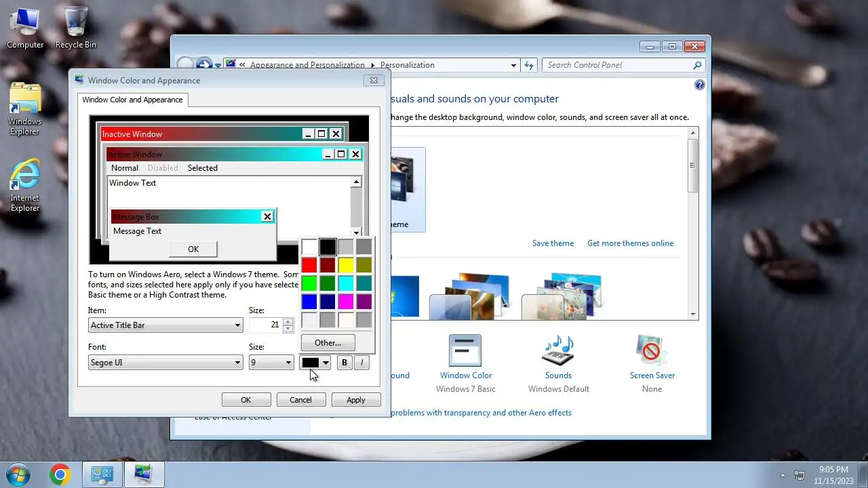Screen dimensions: 868x488
Task: Pick the cyan color swatch
Action: click(x=346, y=283)
